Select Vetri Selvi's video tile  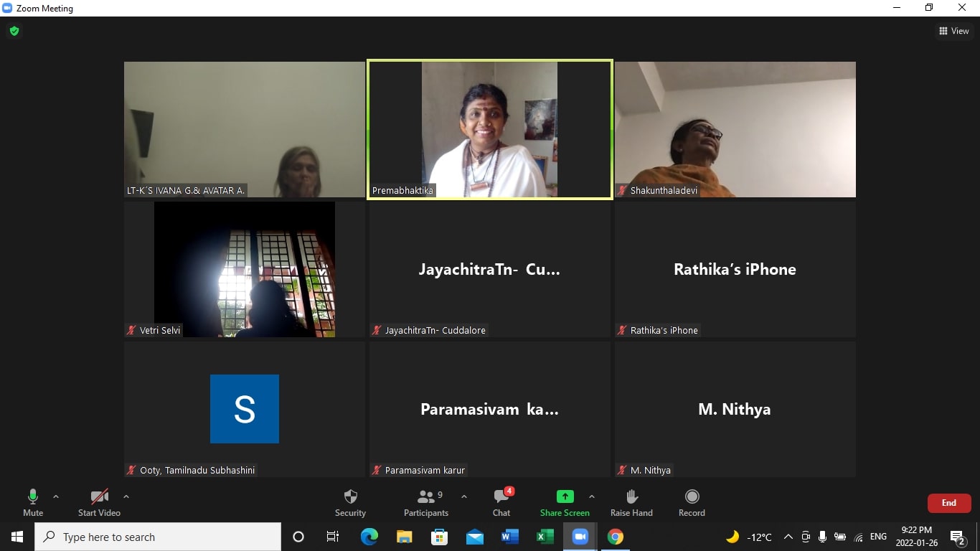244,269
